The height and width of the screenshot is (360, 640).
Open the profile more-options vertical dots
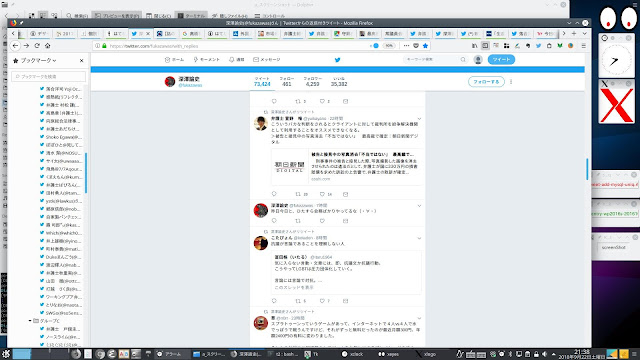point(511,82)
